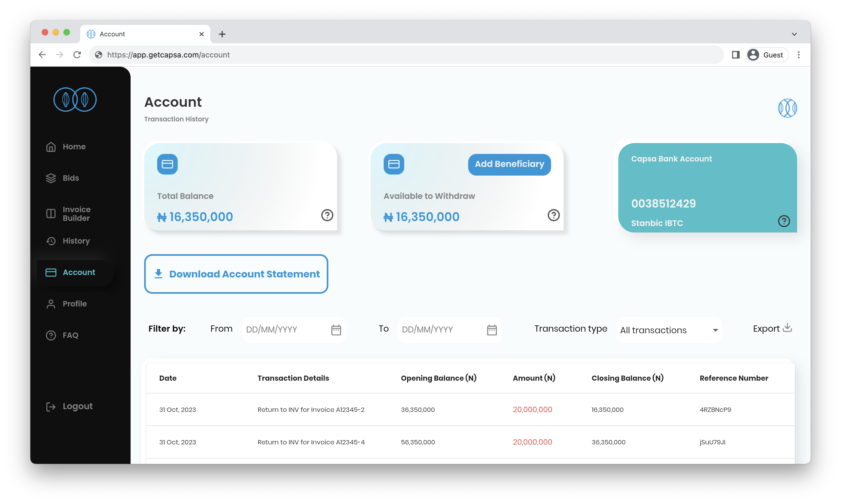This screenshot has height=504, width=841.
Task: Click the Stanbic IBTC bank name
Action: (x=657, y=223)
